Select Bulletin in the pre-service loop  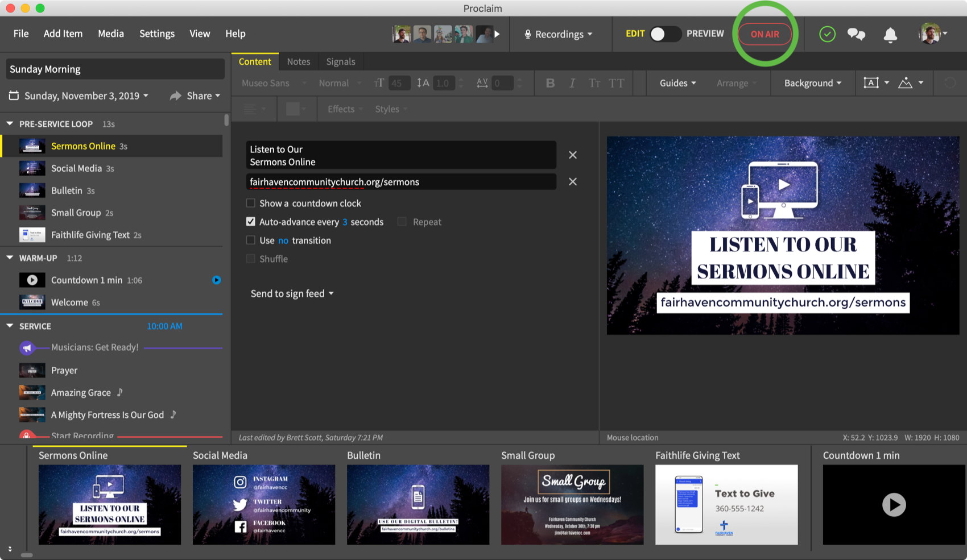tap(111, 190)
